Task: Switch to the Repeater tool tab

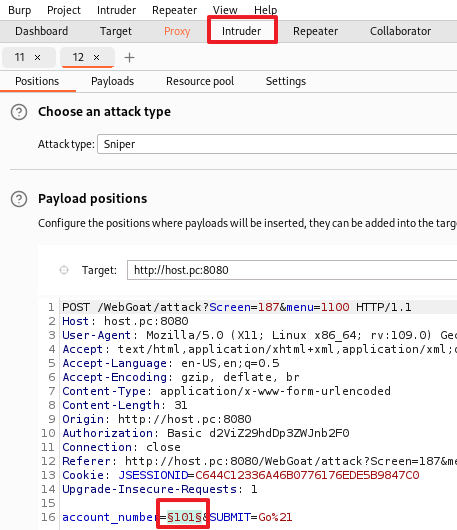Action: 315,31
